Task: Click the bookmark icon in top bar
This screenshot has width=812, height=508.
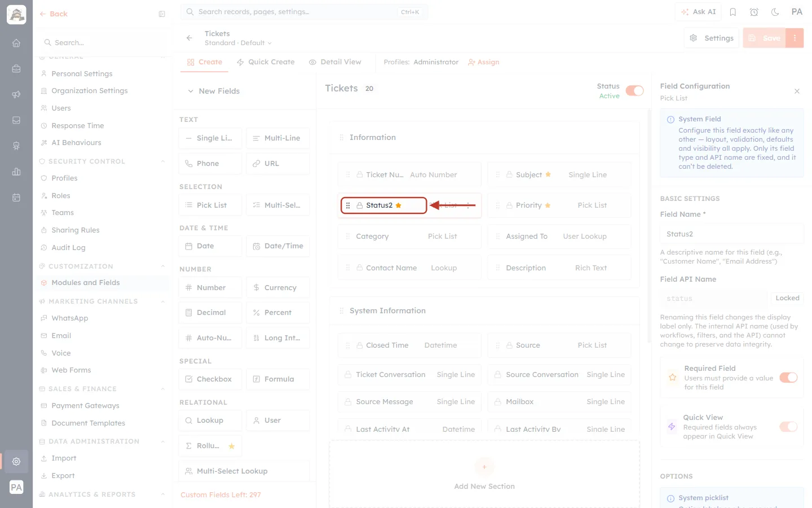Action: point(733,12)
